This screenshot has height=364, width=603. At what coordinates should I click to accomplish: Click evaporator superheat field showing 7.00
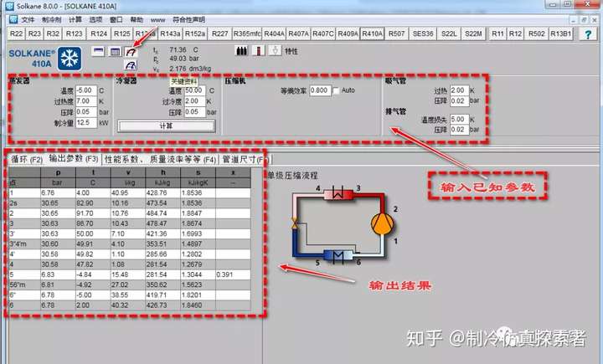coord(86,101)
